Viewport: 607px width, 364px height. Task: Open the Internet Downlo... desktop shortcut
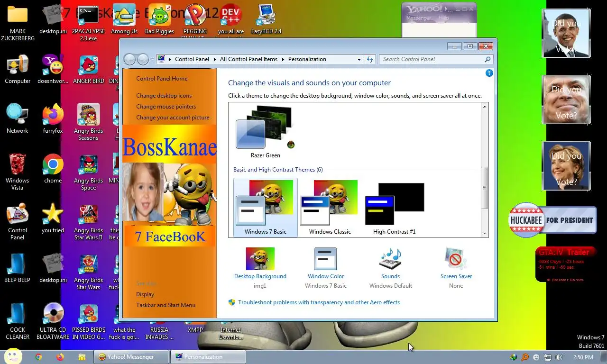coord(230,333)
